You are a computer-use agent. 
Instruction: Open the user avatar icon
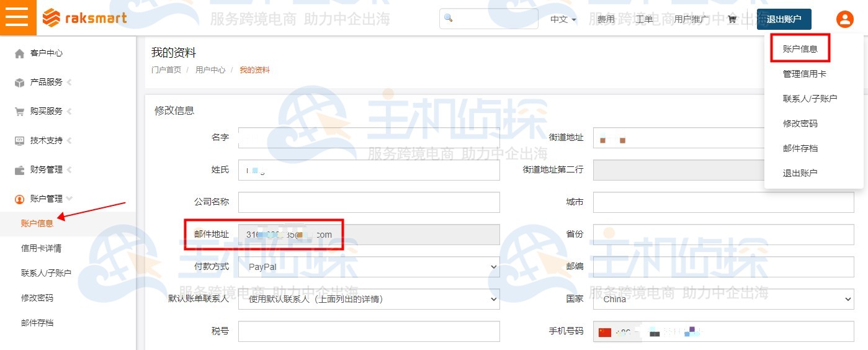click(844, 19)
